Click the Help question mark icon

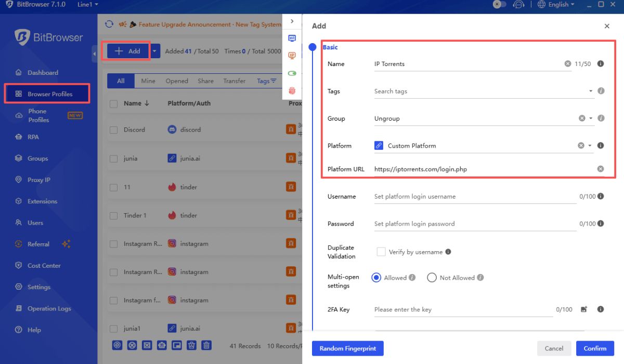(19, 330)
